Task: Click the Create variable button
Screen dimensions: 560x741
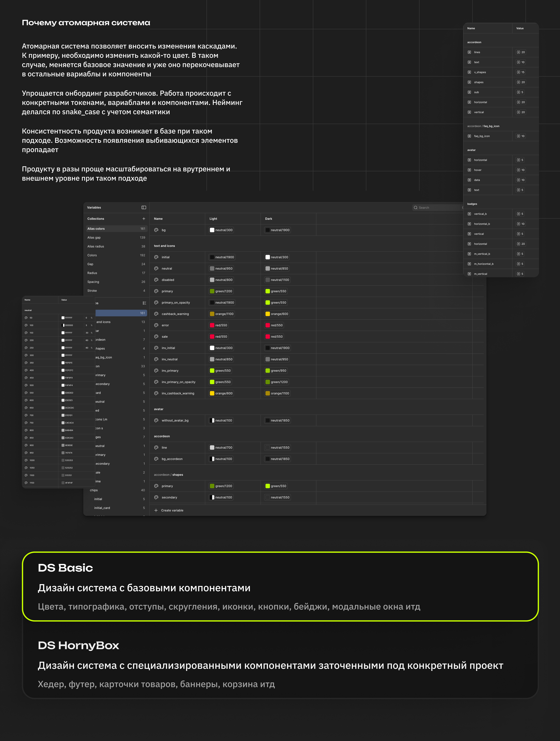Action: 172,511
